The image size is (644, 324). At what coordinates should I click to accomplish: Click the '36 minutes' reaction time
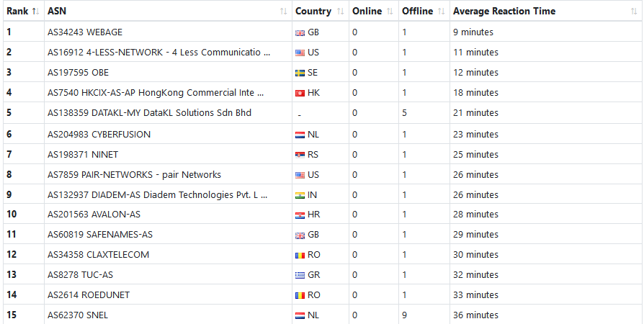[475, 315]
